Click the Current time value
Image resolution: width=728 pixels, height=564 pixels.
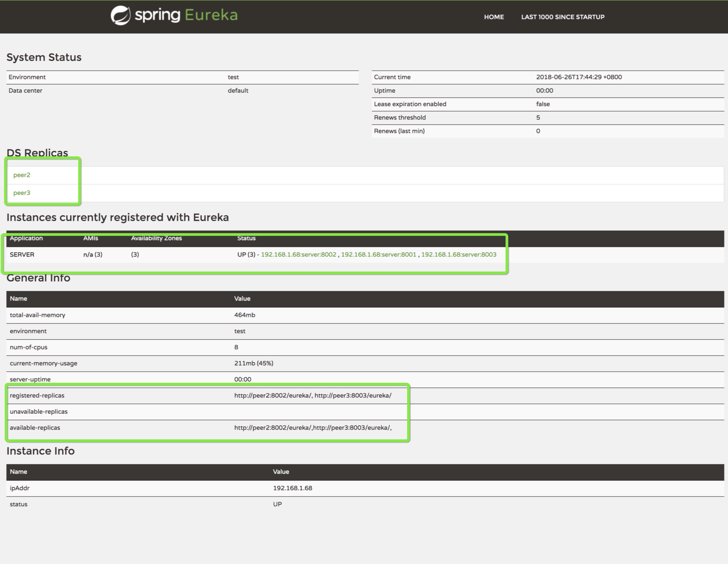(x=579, y=77)
